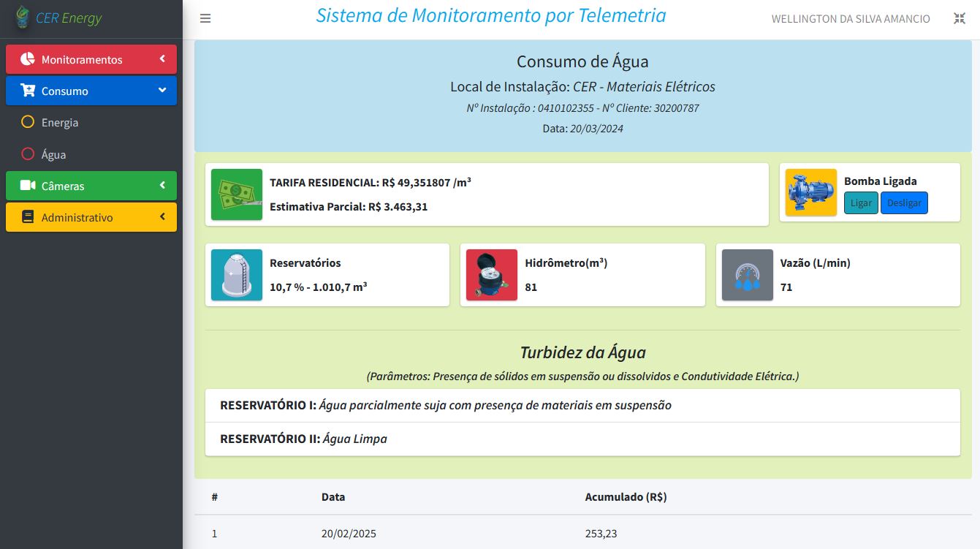Click the Vazão value 71

(786, 287)
